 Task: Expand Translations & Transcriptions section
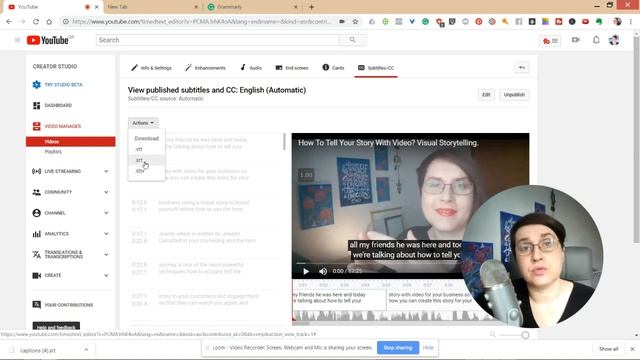coord(106,255)
